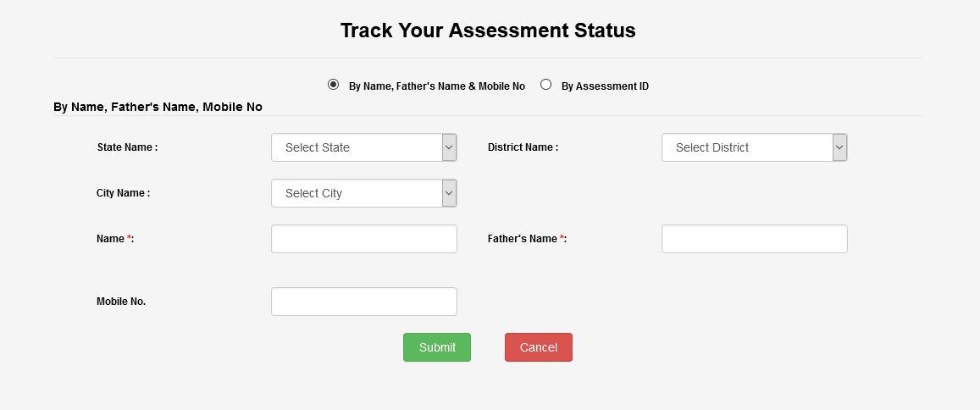Expand the Select District dropdown
Screen dimensions: 980x410
pyautogui.click(x=746, y=147)
